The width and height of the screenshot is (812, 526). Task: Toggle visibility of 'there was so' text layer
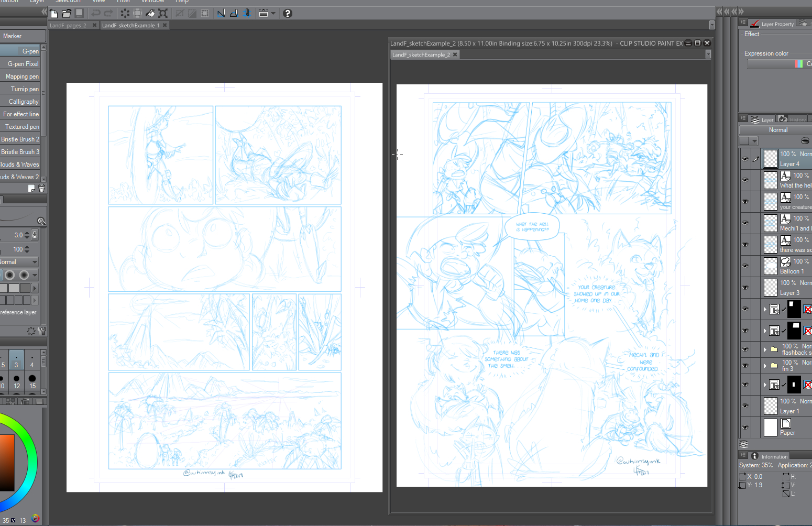(x=745, y=244)
